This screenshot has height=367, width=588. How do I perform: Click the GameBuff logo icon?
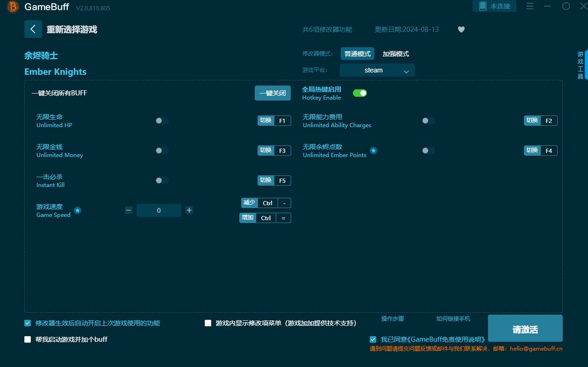click(13, 7)
